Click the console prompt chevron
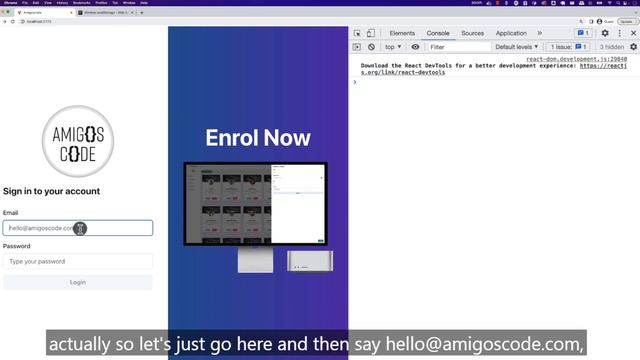 pos(355,82)
